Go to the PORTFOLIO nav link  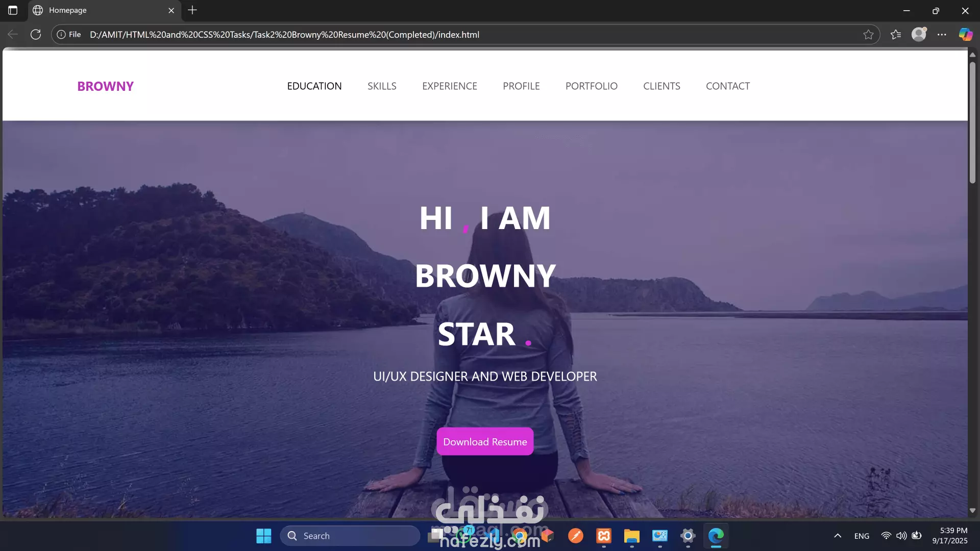(591, 86)
